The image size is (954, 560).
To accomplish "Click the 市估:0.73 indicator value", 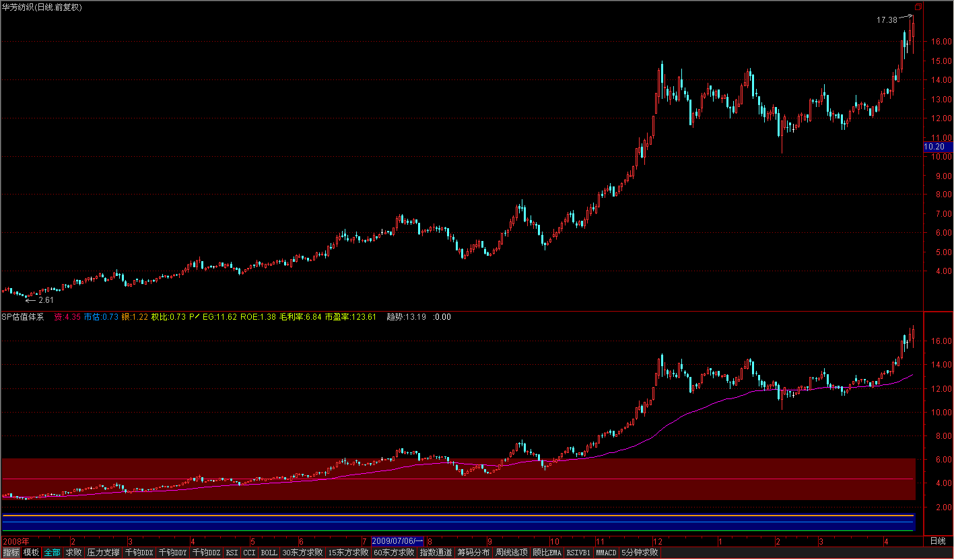I will tap(101, 316).
